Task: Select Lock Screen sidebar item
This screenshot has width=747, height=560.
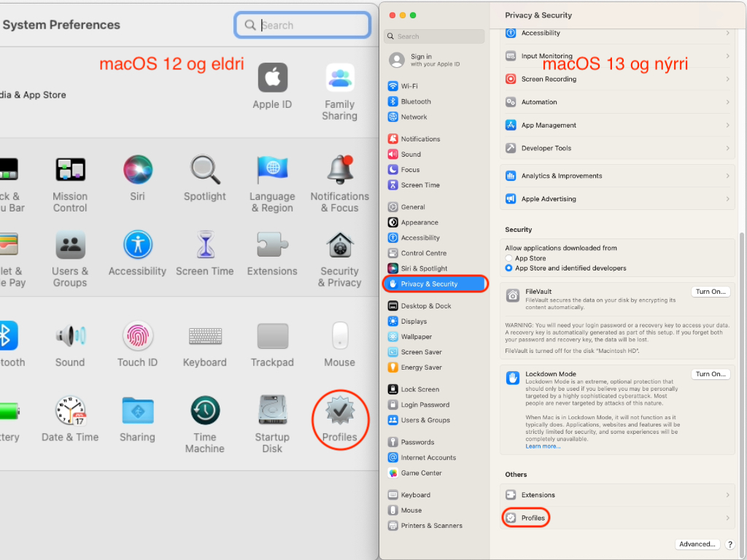Action: 435,389
